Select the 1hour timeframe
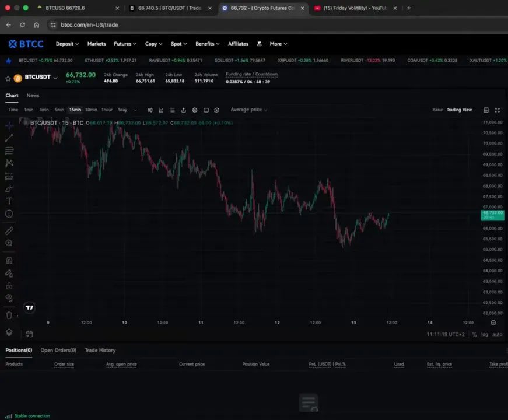Screen dimensions: 508x420 point(107,110)
